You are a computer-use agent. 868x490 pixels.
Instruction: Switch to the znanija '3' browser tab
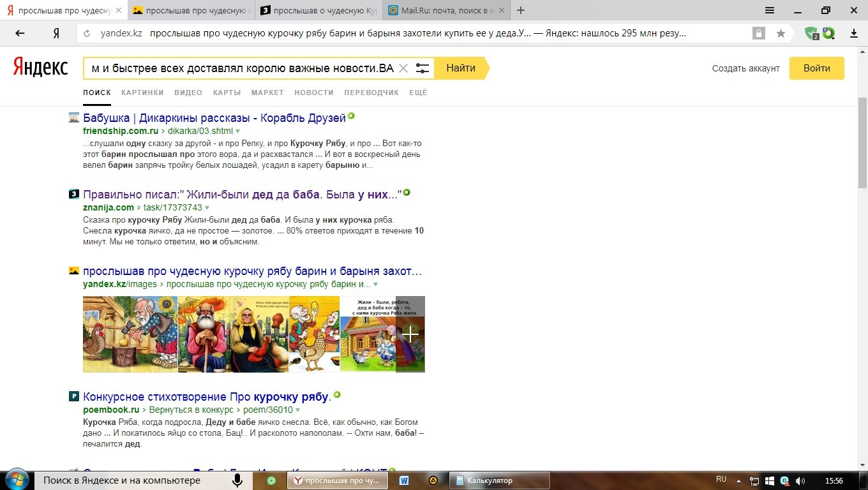point(319,10)
